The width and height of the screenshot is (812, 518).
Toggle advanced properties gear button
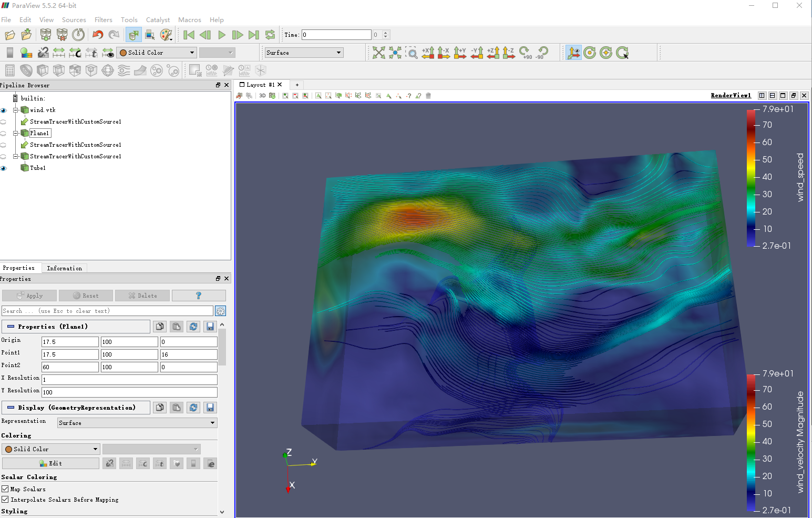[x=221, y=311]
